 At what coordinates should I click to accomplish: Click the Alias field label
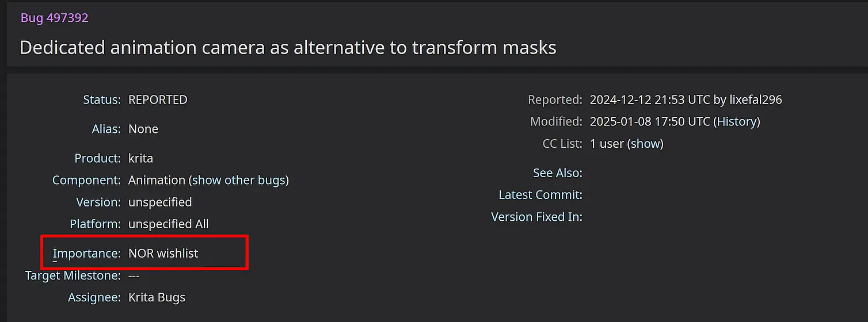(106, 129)
